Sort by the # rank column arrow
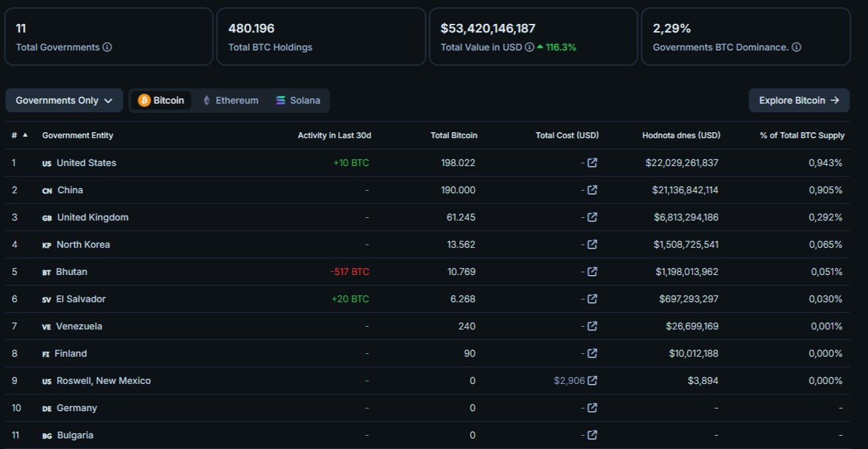868x449 pixels. click(x=25, y=135)
